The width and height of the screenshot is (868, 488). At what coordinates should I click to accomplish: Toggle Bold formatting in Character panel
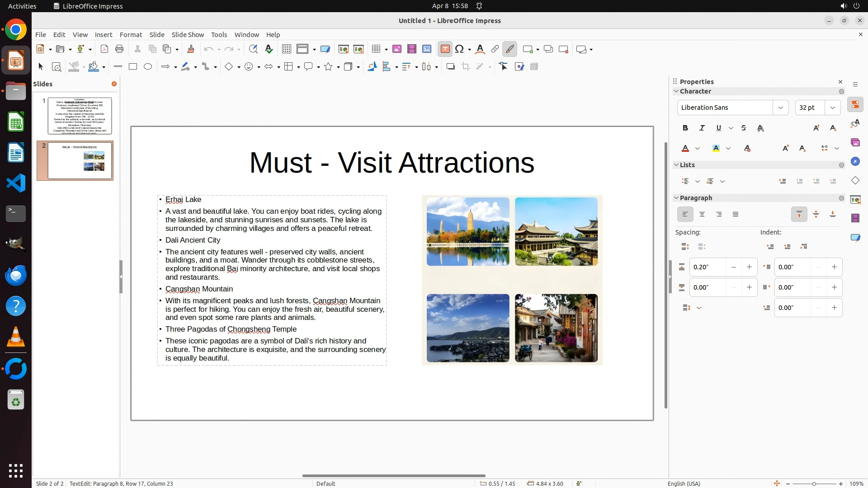pos(685,128)
